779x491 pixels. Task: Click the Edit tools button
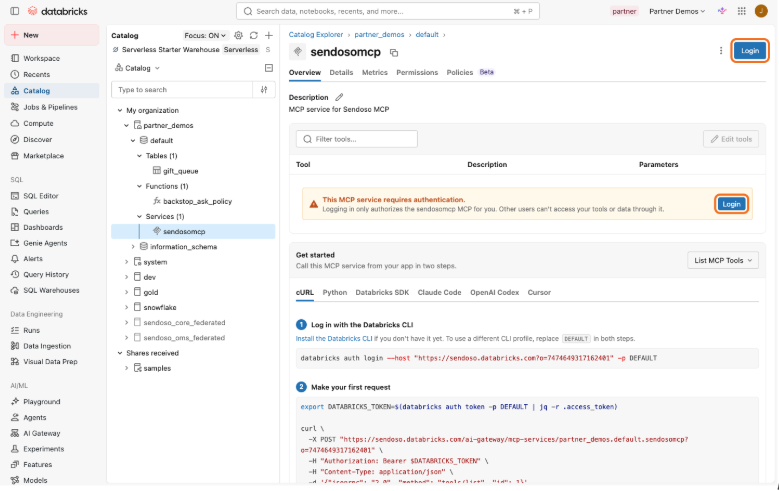(x=731, y=139)
